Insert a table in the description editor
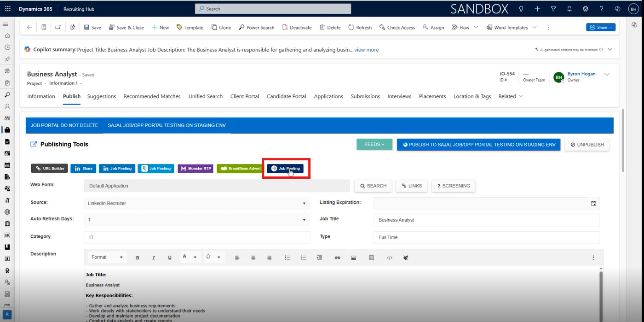 (371, 258)
